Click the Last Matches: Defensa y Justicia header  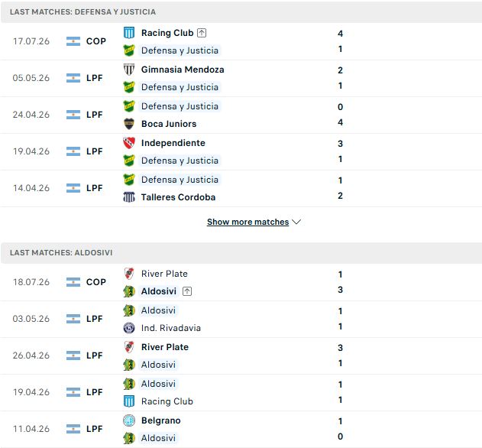pyautogui.click(x=241, y=11)
